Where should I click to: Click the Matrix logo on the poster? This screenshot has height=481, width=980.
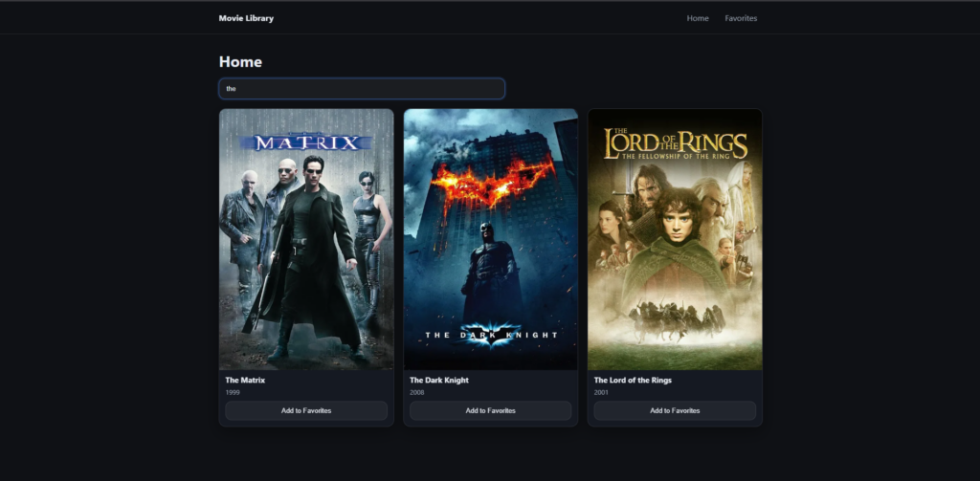point(306,142)
